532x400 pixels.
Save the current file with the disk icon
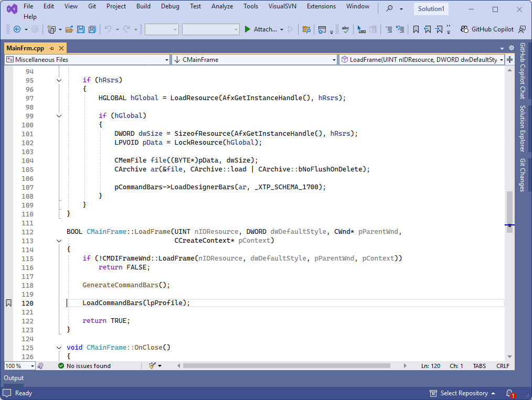click(x=81, y=29)
